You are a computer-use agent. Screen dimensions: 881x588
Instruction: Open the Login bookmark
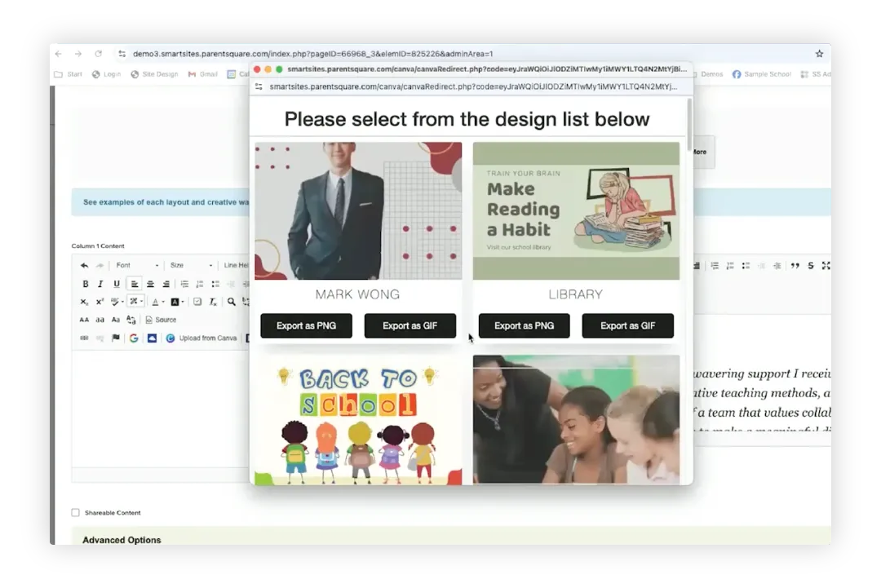point(106,74)
